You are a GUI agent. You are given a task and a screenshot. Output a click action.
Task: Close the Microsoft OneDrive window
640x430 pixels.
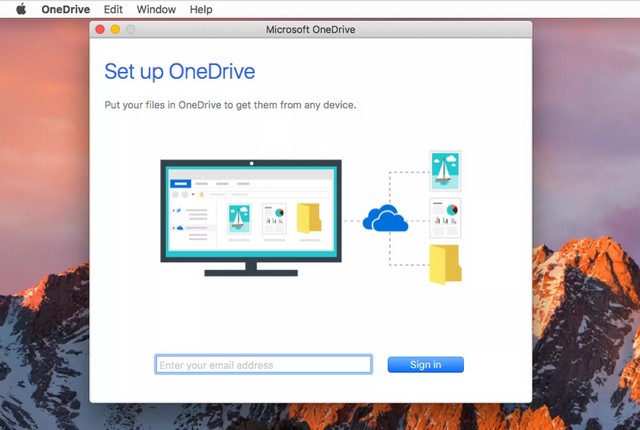(100, 30)
